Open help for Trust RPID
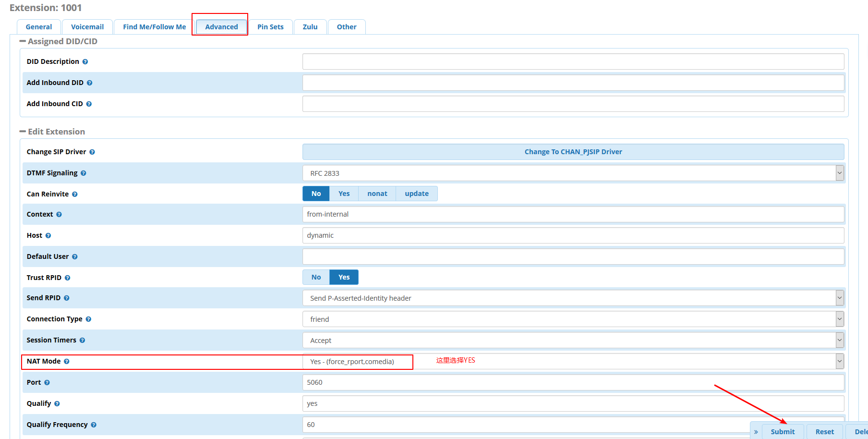Viewport: 868px width, 439px height. point(68,278)
